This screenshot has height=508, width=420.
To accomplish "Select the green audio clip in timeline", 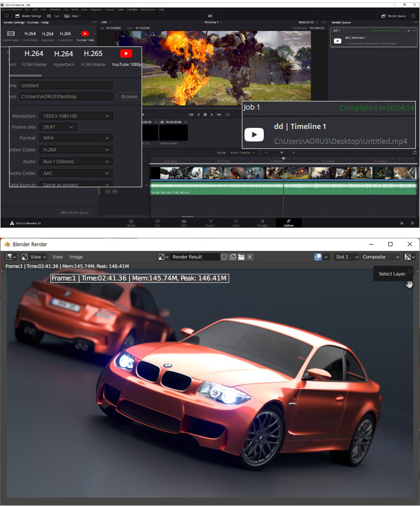I will 283,188.
